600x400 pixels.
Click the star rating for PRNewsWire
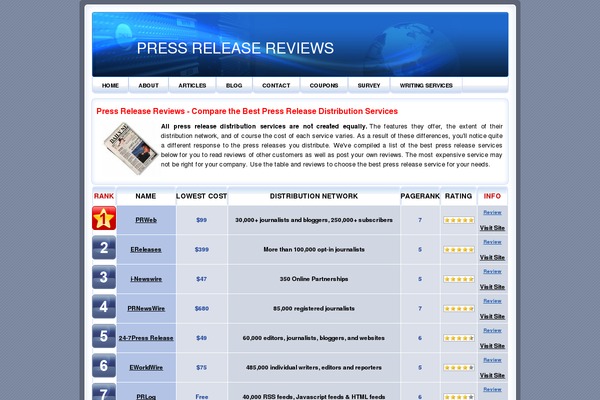tap(459, 309)
